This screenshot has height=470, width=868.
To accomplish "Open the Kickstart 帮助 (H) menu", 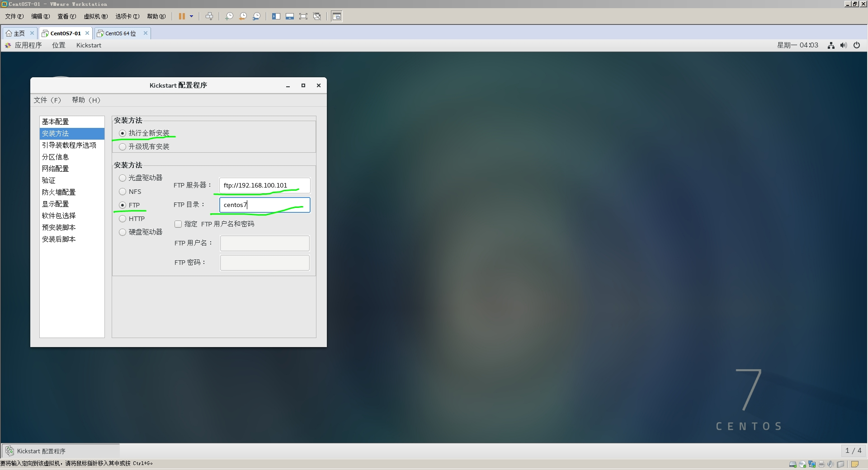I will (86, 100).
